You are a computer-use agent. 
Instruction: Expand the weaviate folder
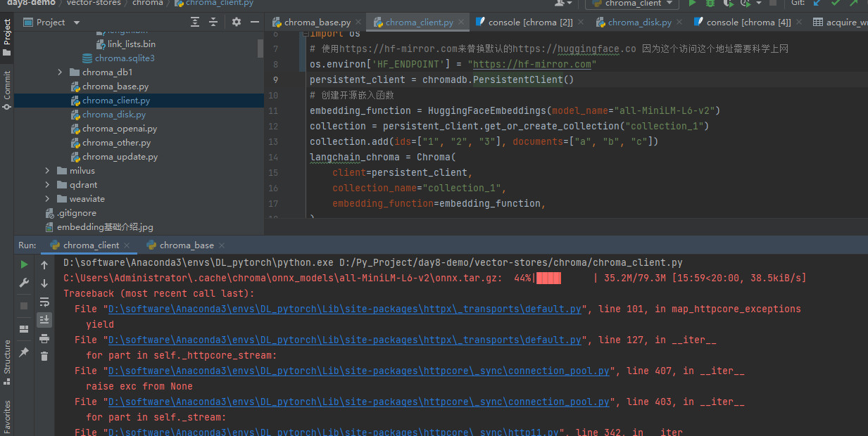pos(48,199)
